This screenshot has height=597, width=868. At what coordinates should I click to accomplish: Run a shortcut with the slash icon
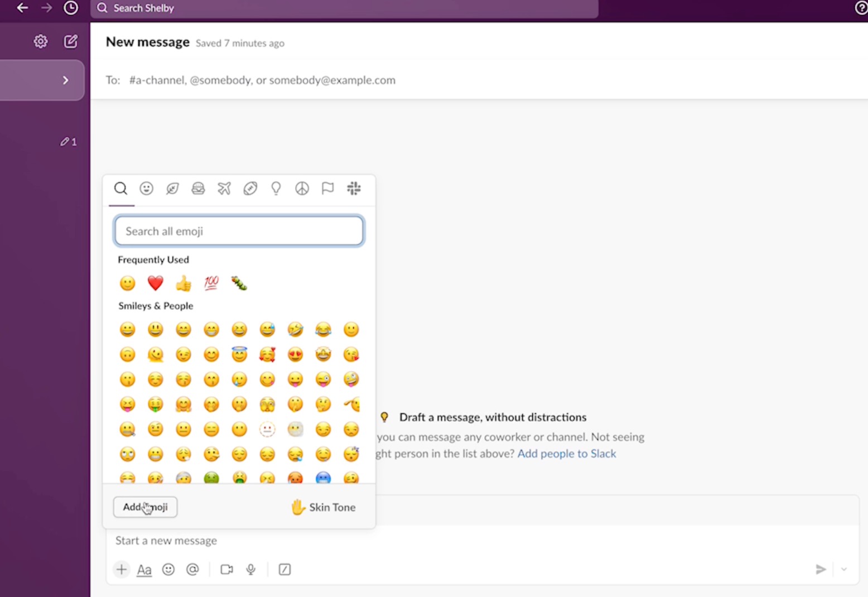[284, 569]
